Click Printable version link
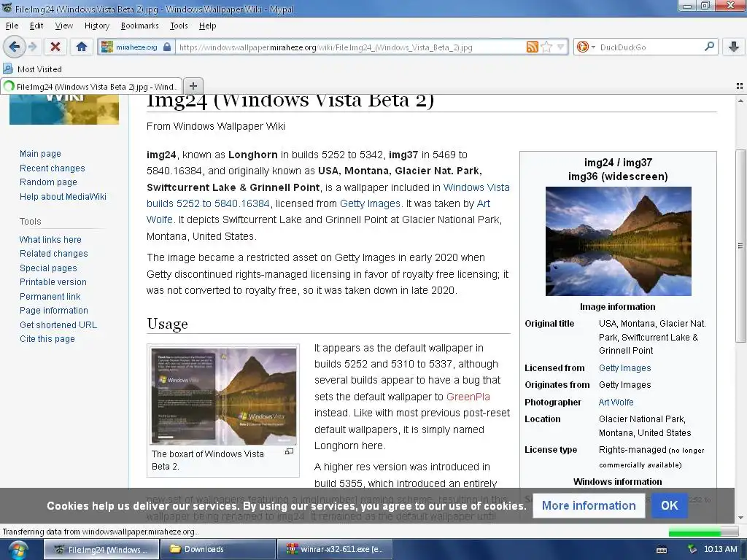 pos(53,282)
